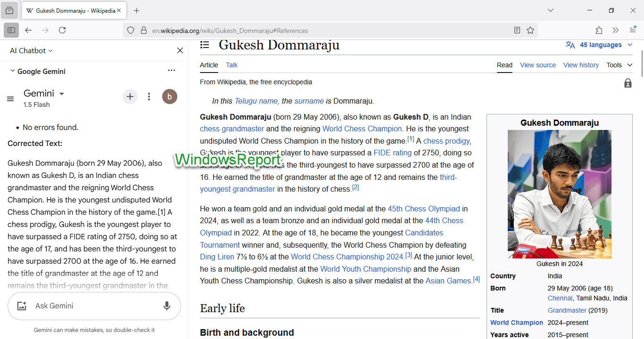The image size is (644, 339).
Task: Open Google Gemini provider options ellipsis
Action: pos(172,71)
